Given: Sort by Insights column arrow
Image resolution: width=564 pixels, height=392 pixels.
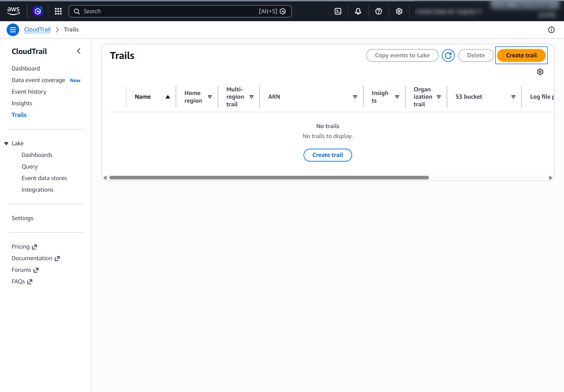Looking at the screenshot, I should pyautogui.click(x=397, y=97).
